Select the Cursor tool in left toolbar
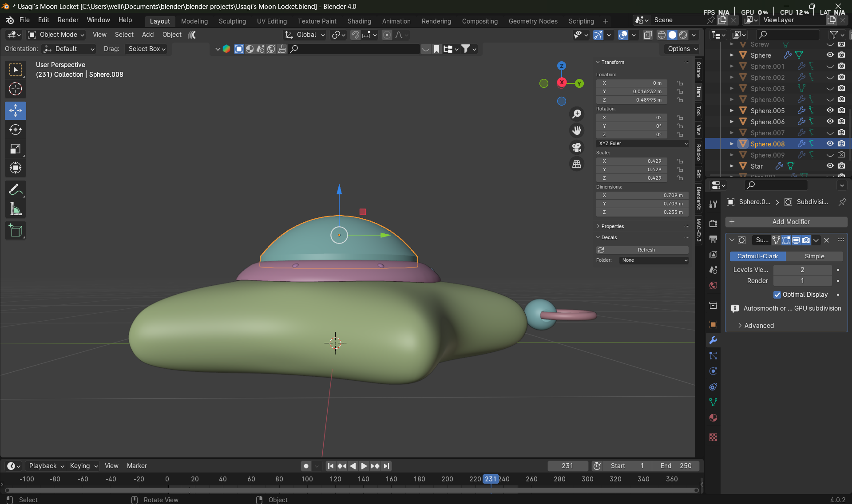 pyautogui.click(x=16, y=89)
